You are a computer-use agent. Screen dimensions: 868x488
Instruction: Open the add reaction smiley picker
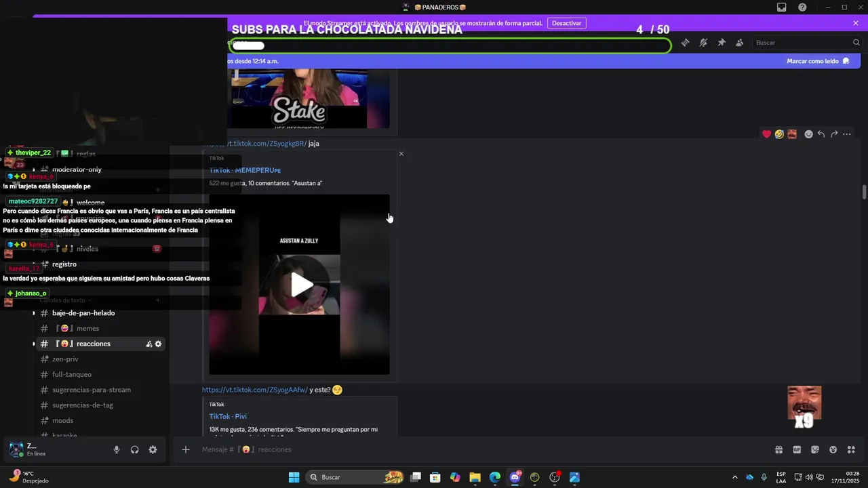click(x=808, y=134)
